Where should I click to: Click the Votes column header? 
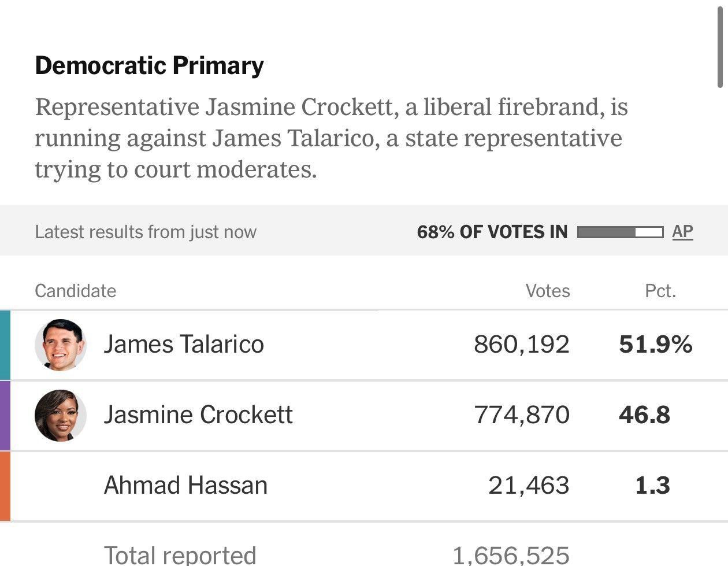(x=548, y=291)
